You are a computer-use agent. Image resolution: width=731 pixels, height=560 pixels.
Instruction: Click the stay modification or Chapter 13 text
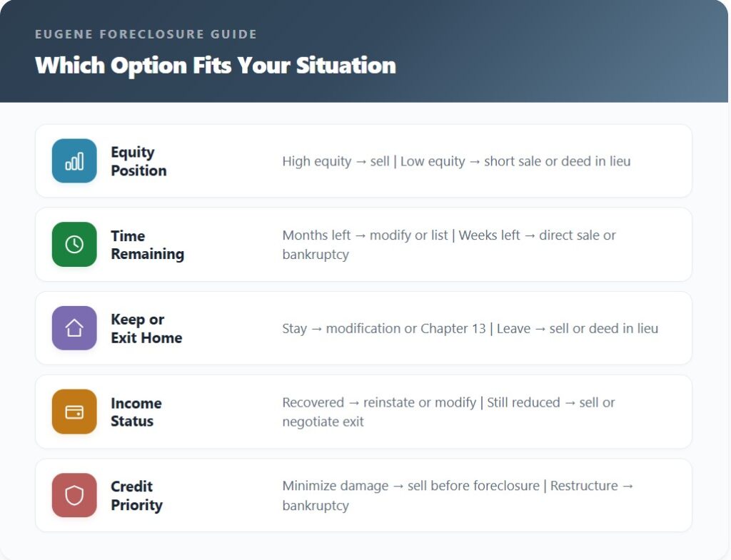(x=384, y=328)
